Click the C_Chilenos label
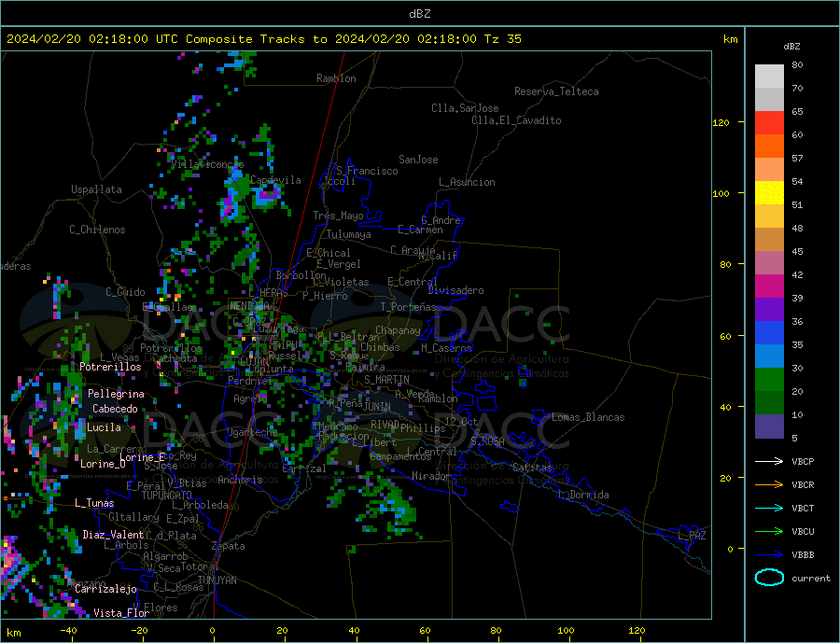The image size is (840, 643). (x=97, y=230)
